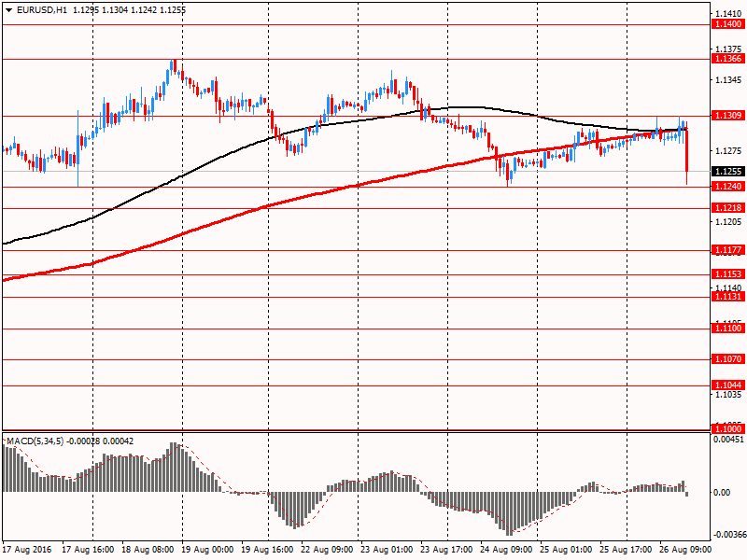
Task: Click the 1.1153 red price level label
Action: [x=727, y=273]
